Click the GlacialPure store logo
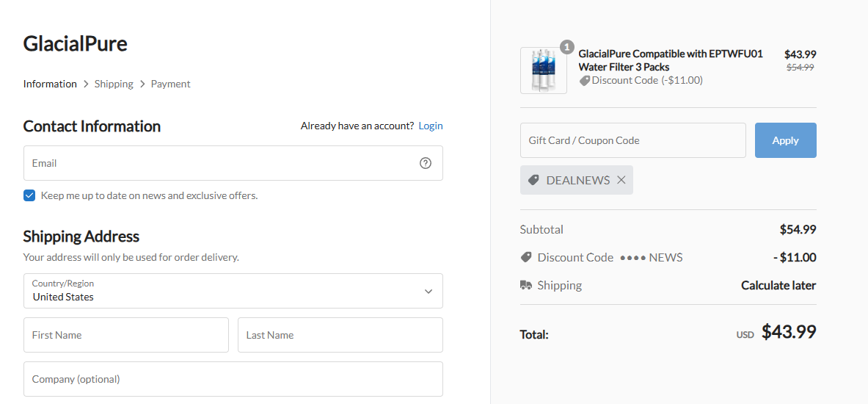Viewport: 868px width, 404px height. [76, 43]
